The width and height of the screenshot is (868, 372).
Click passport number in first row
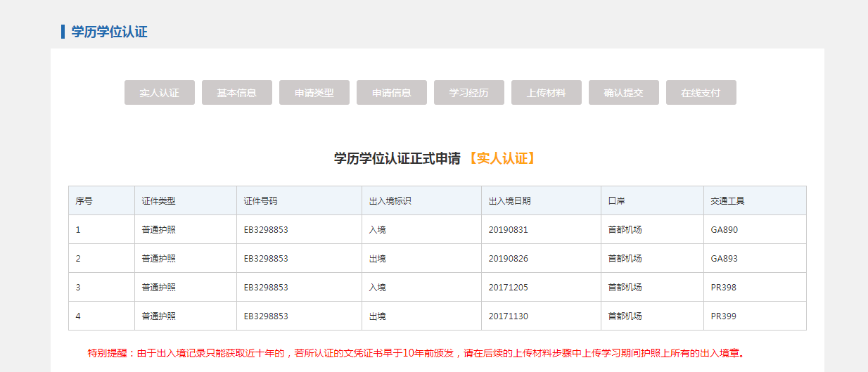click(266, 230)
